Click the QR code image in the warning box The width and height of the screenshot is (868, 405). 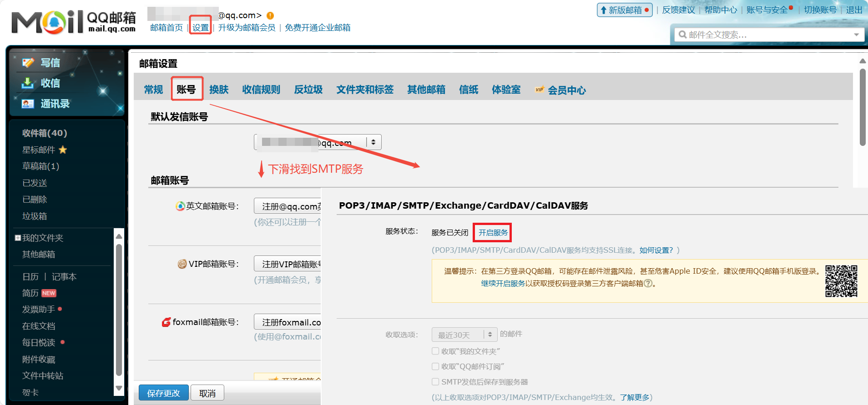[842, 281]
